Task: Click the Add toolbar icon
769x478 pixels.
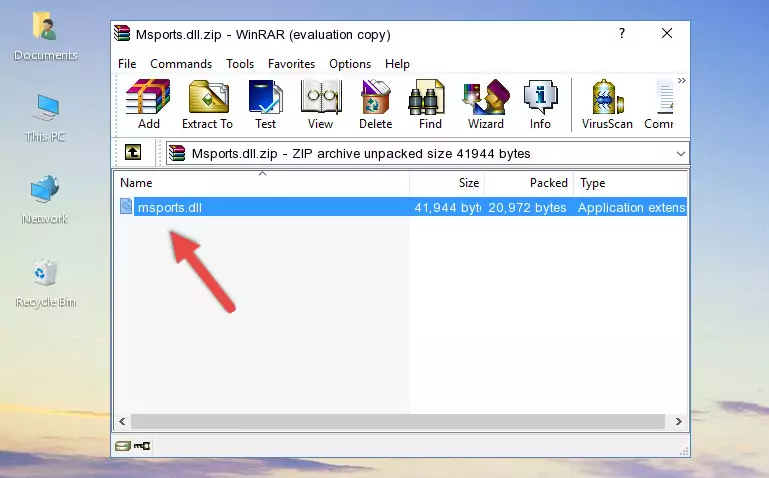Action: point(148,104)
